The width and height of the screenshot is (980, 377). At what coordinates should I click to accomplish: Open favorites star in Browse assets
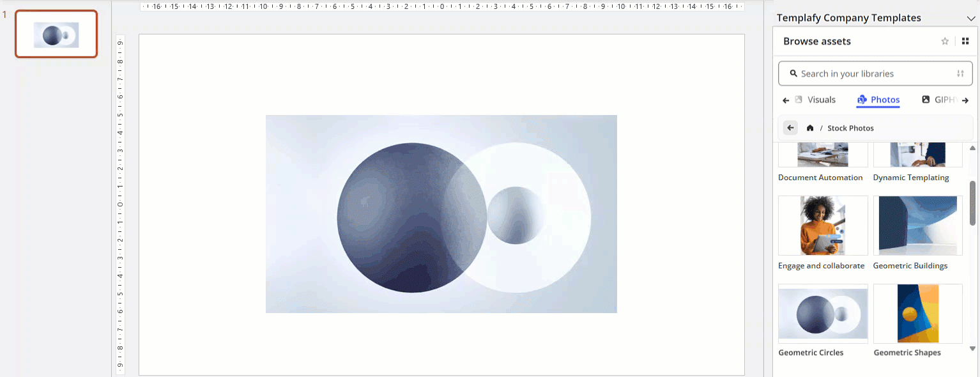click(945, 41)
